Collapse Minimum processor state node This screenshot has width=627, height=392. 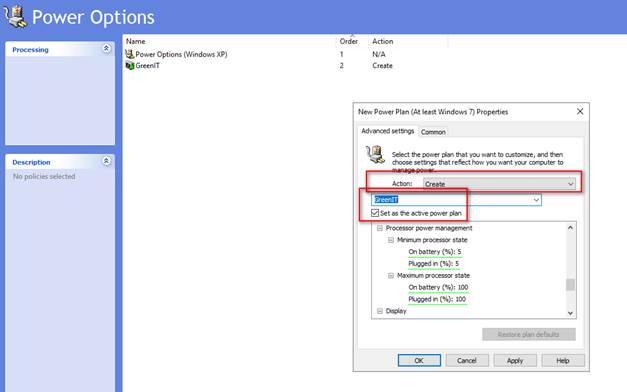pos(391,240)
